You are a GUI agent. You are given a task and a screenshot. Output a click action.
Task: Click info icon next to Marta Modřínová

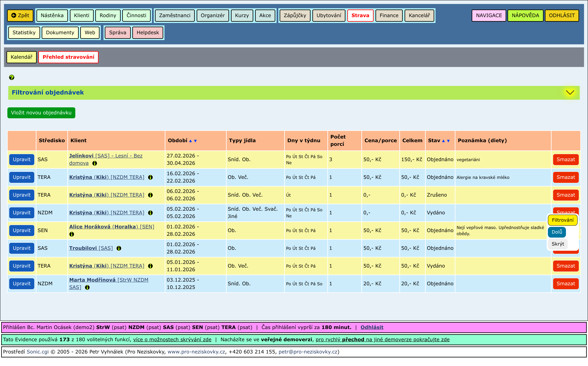click(87, 288)
